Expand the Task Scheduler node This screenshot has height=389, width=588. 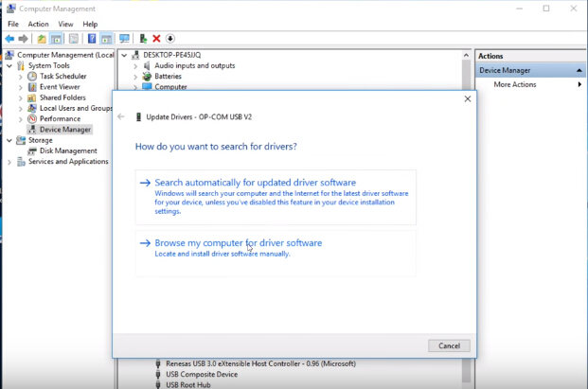point(21,77)
